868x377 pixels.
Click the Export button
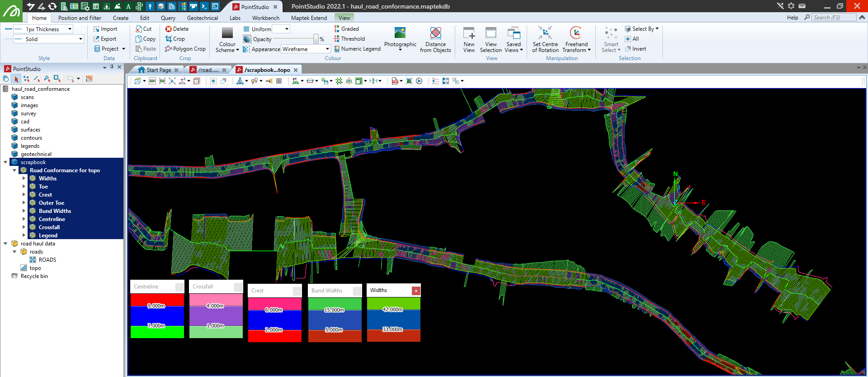pyautogui.click(x=105, y=39)
